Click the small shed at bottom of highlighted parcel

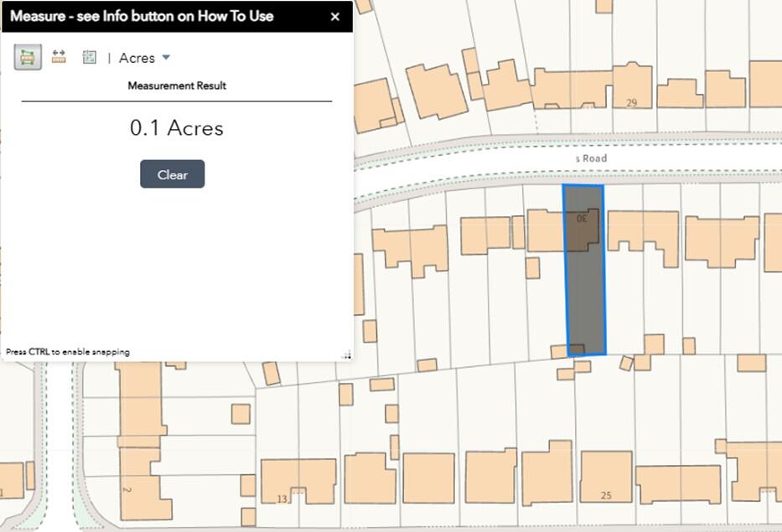577,349
